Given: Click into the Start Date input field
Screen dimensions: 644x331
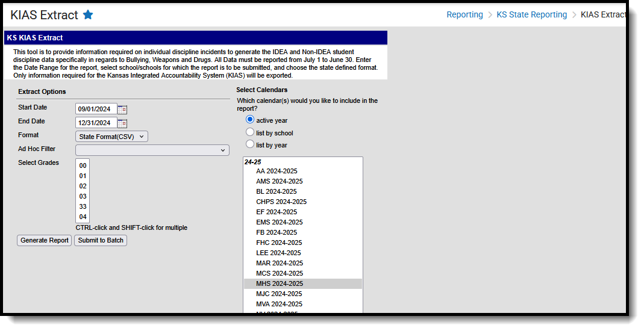Looking at the screenshot, I should pyautogui.click(x=96, y=109).
